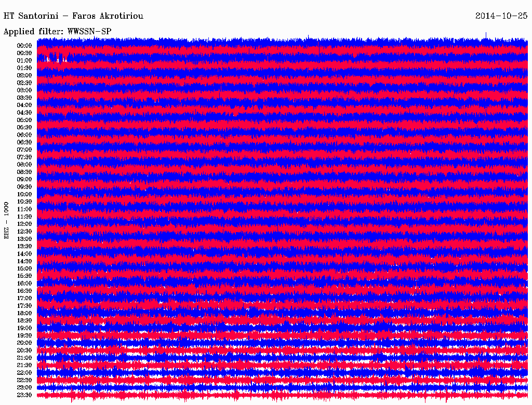Select the 05:00 time label
The height and width of the screenshot is (405, 532).
(24, 120)
